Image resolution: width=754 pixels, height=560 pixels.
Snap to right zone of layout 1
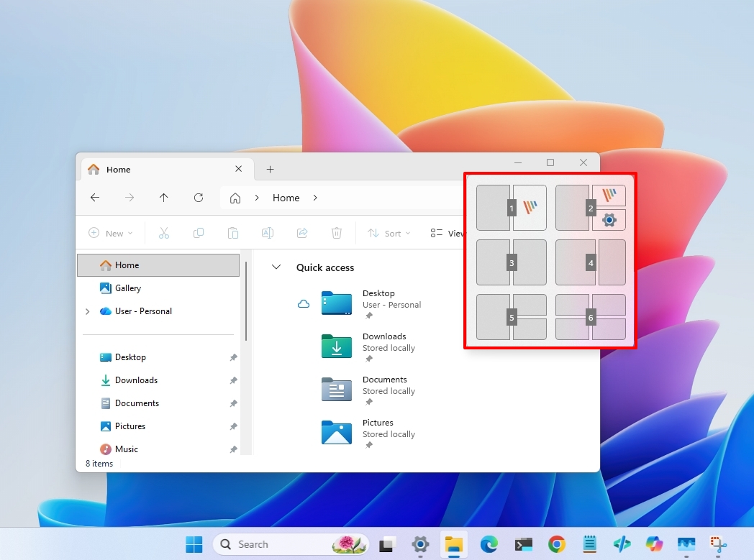[530, 208]
